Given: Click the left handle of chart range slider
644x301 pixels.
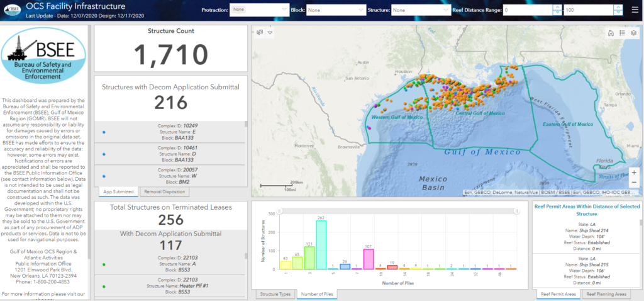Looking at the screenshot, I should coord(280,210).
